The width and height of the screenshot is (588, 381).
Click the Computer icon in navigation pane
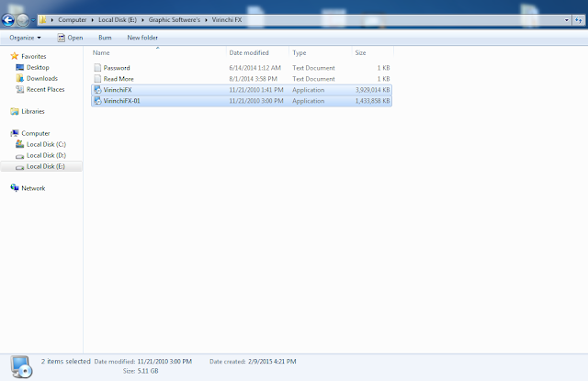[15, 133]
